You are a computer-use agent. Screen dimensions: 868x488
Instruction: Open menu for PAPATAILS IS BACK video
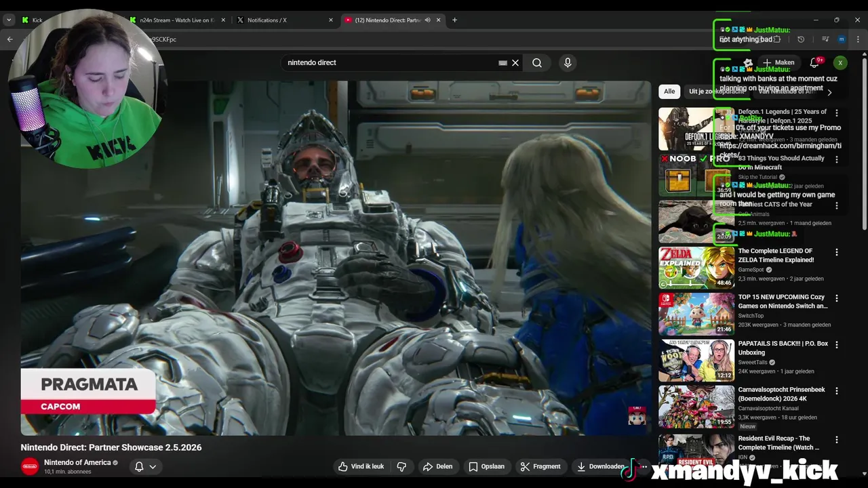pos(836,345)
